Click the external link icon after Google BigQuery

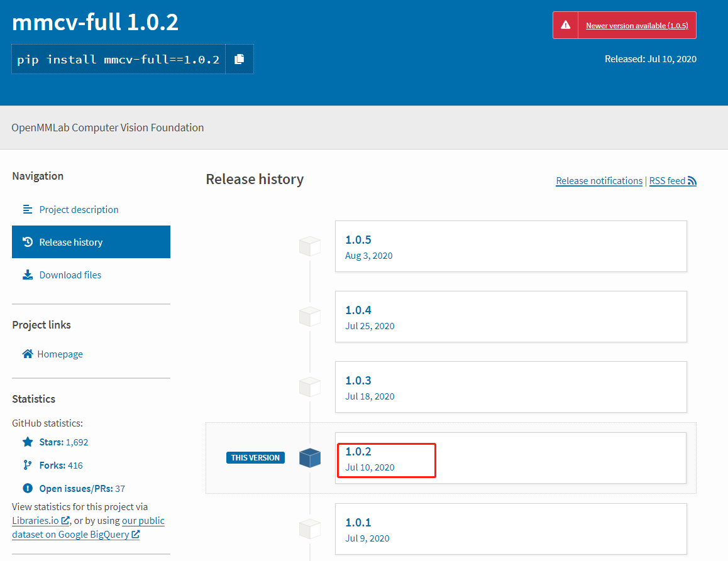coord(136,534)
